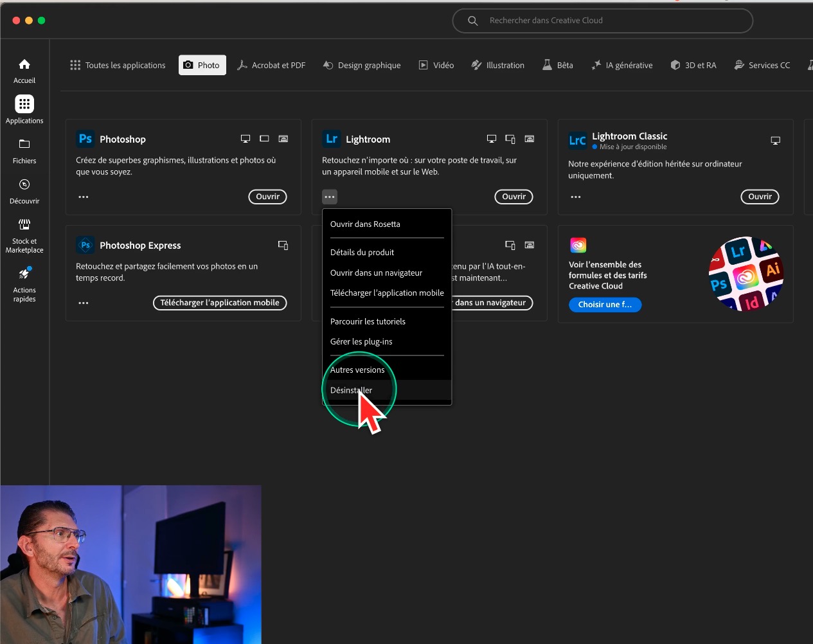Open Actions rapides in sidebar
Screen dimensions: 813x644
tap(24, 274)
